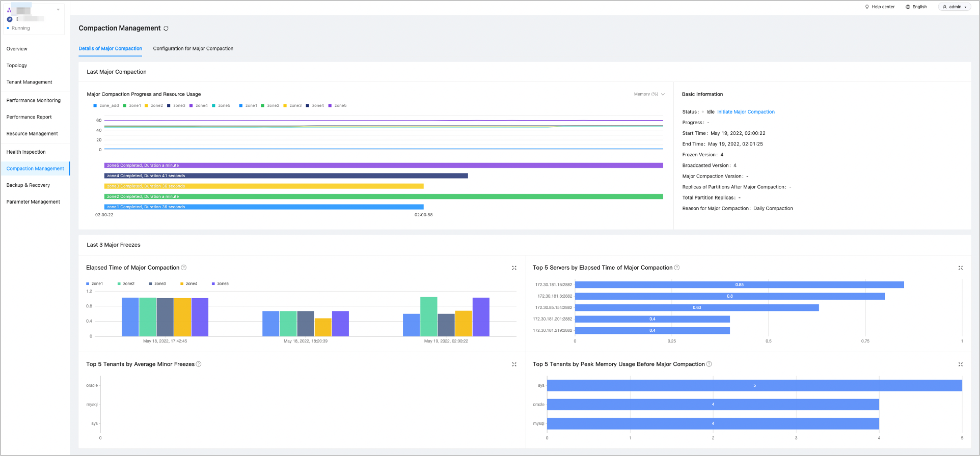Click the 0.63 bar for server 172.30.85.154:2882
This screenshot has height=456, width=980.
coord(697,308)
